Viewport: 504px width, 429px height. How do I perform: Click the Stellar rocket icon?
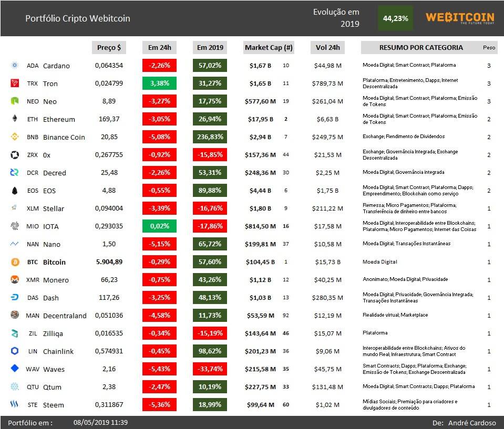click(15, 208)
